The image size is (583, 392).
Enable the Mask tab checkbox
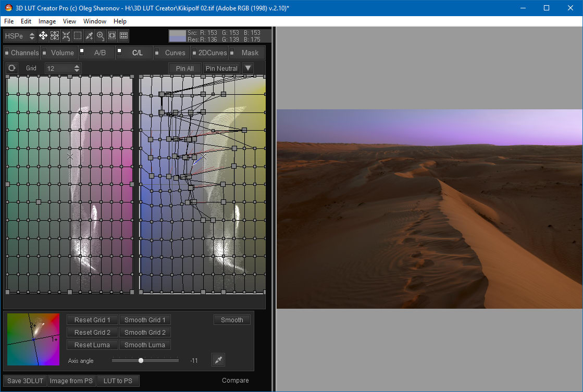(x=232, y=52)
